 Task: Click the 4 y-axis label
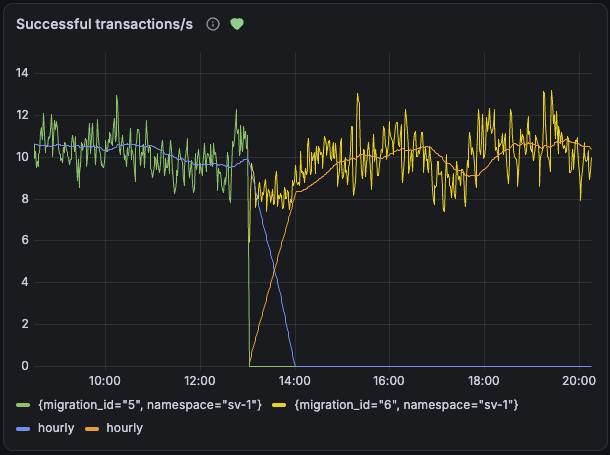tap(25, 282)
